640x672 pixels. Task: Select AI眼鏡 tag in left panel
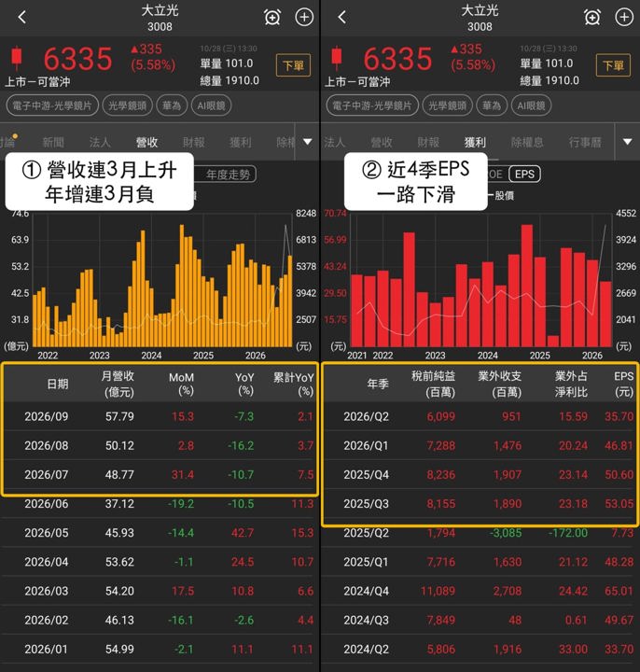pyautogui.click(x=211, y=105)
